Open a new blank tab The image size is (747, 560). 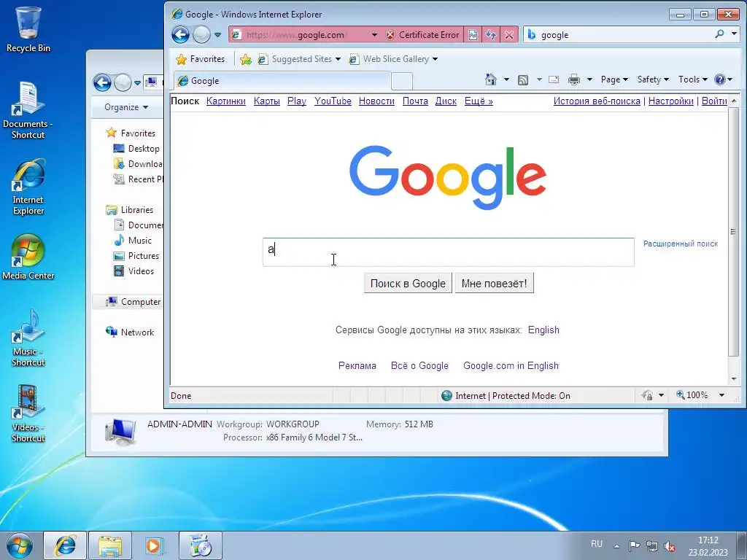click(x=402, y=82)
